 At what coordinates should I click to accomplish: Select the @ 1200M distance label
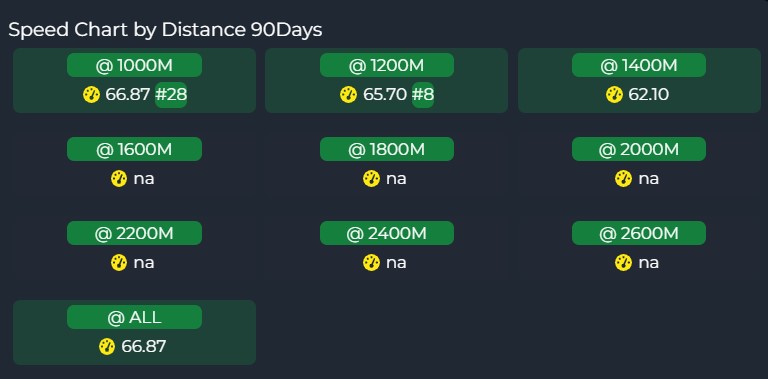point(387,65)
